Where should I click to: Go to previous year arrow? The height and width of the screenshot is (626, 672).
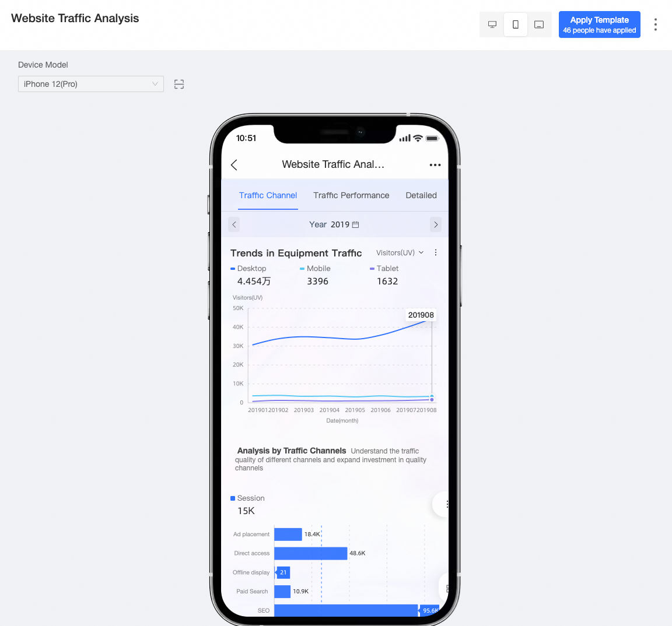234,224
